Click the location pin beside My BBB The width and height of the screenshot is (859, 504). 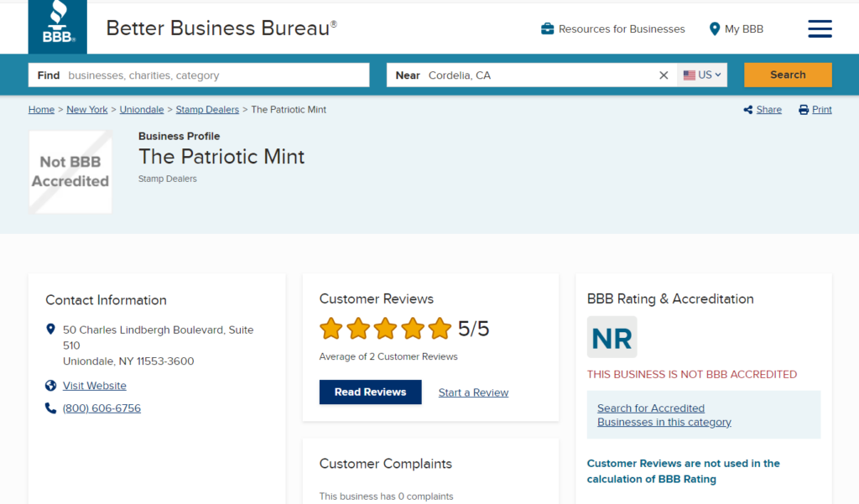(x=715, y=29)
